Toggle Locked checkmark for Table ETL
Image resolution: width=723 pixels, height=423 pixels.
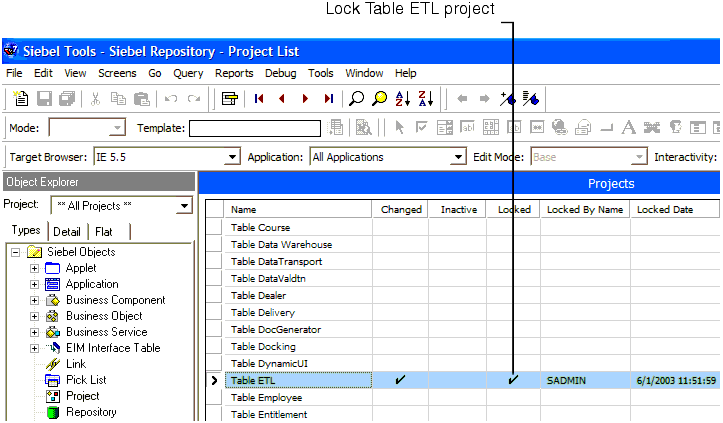[x=513, y=380]
